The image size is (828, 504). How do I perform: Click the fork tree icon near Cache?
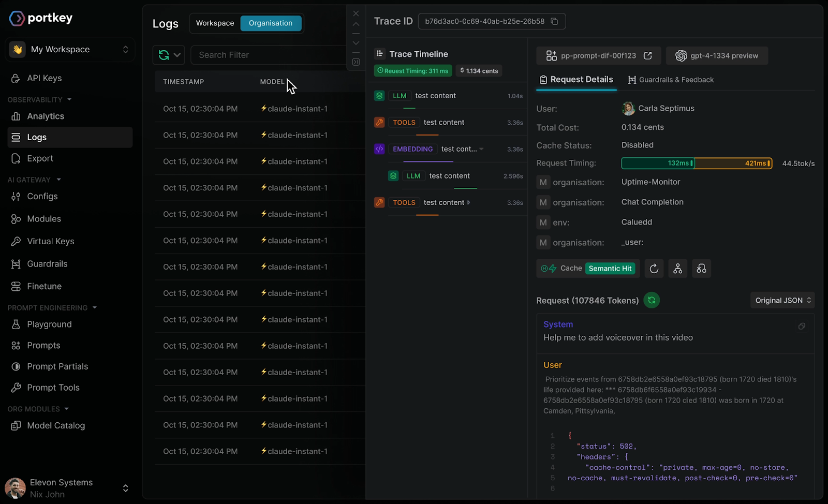click(678, 269)
